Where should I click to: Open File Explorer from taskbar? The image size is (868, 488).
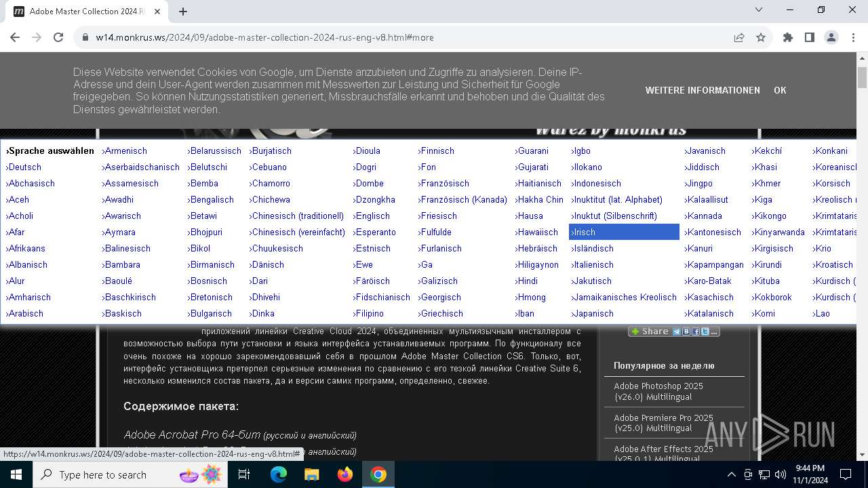[x=311, y=474]
